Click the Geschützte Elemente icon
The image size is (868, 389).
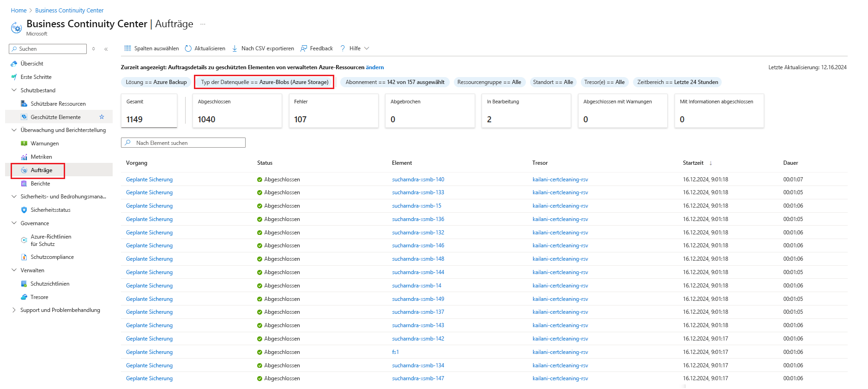point(24,117)
